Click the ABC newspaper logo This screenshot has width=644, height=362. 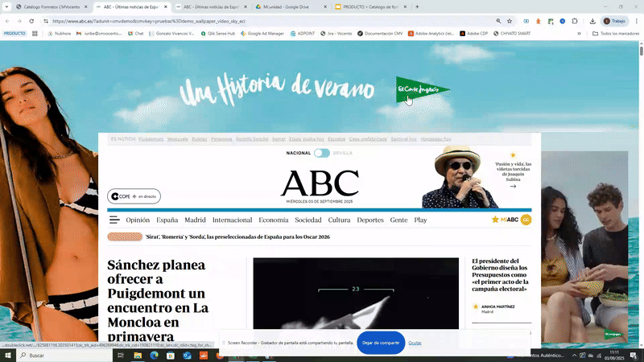point(320,183)
